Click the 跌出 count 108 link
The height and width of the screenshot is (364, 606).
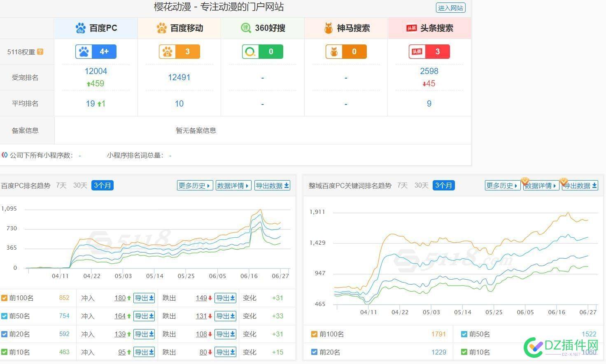pyautogui.click(x=201, y=334)
